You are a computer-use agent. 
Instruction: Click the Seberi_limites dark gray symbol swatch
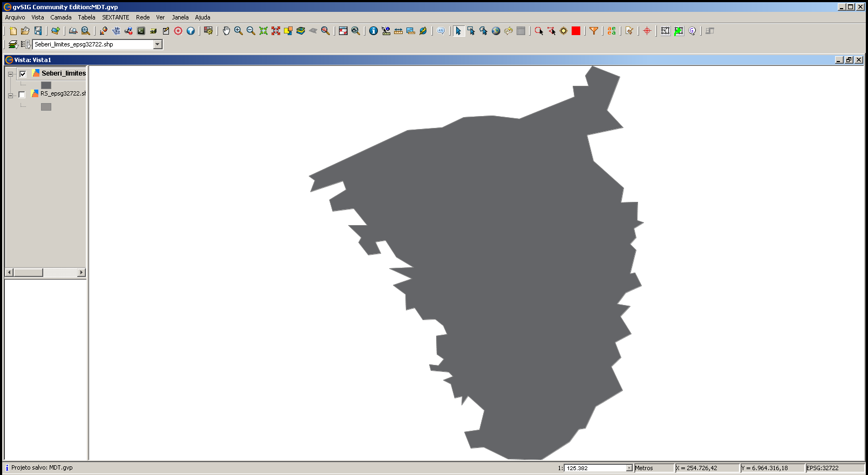click(x=46, y=85)
